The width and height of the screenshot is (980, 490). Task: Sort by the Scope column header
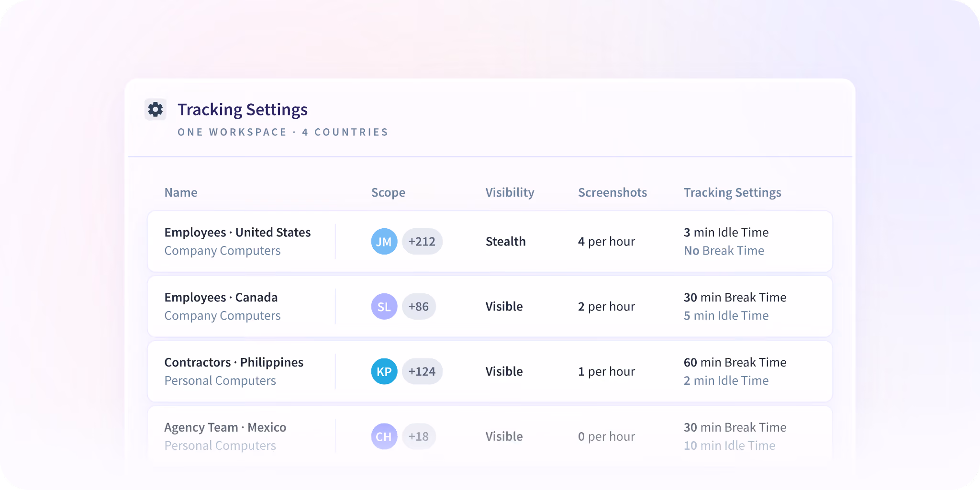[x=388, y=193]
